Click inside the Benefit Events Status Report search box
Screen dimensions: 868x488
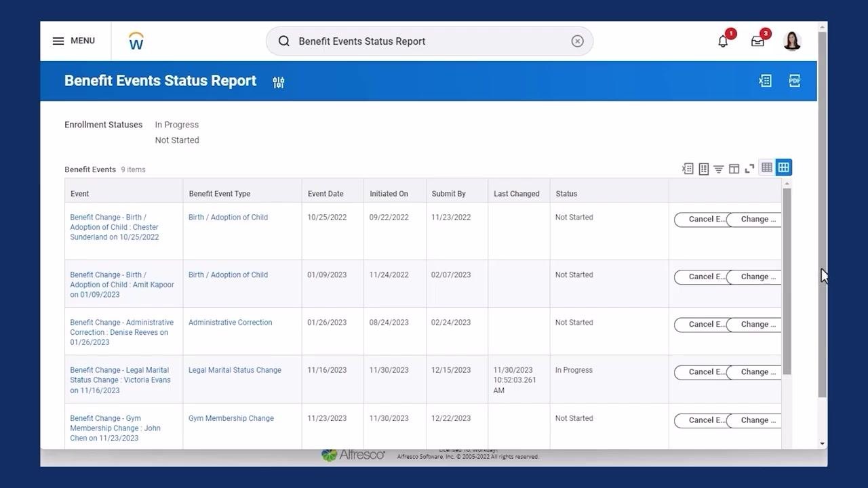(x=429, y=41)
